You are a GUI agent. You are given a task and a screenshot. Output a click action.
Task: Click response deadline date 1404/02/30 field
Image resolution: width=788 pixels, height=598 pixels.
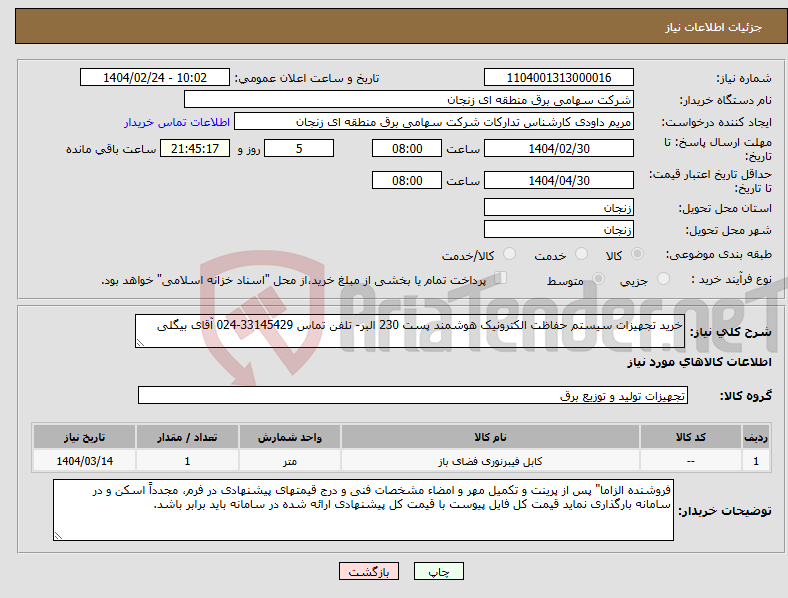(x=558, y=148)
